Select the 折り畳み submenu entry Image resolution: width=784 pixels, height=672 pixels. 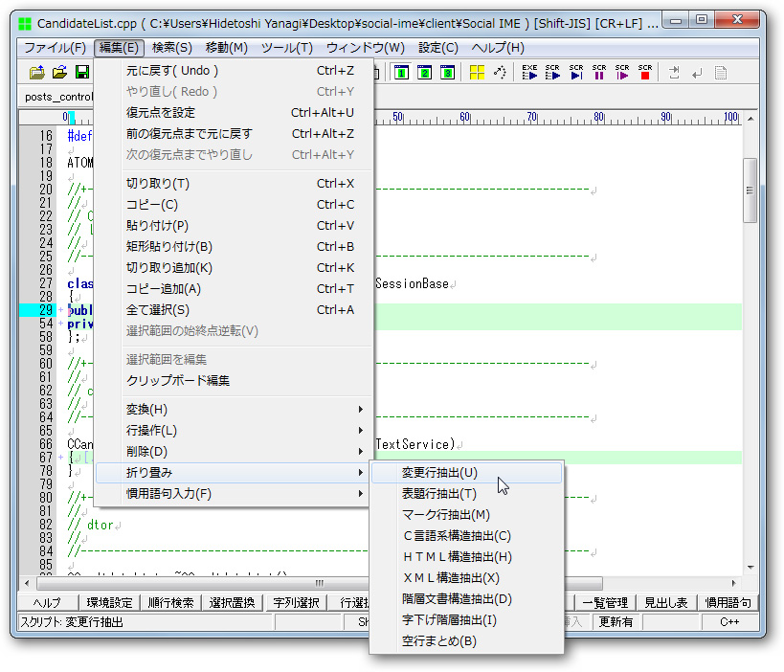234,473
